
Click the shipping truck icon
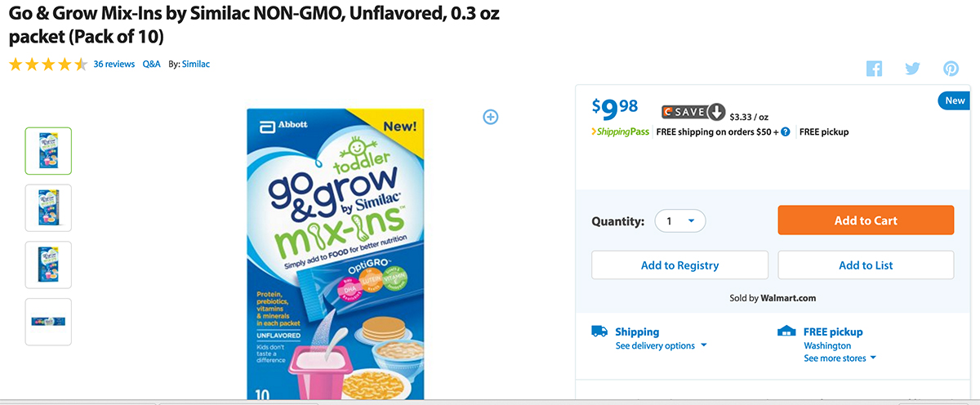point(599,332)
